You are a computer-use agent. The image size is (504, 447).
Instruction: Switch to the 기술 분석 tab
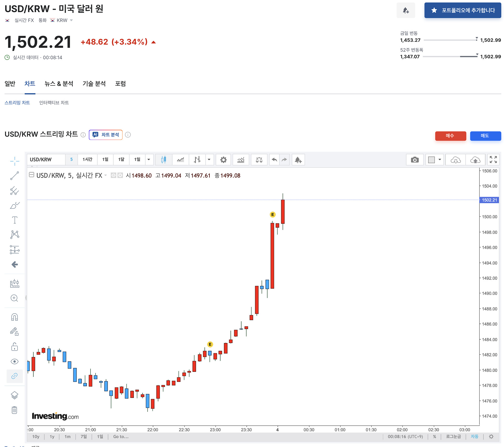click(94, 84)
